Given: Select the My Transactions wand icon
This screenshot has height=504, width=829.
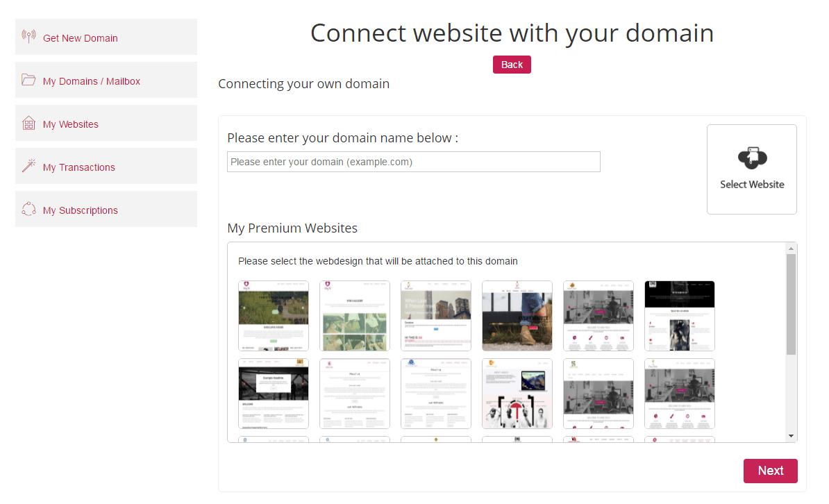Looking at the screenshot, I should [28, 165].
